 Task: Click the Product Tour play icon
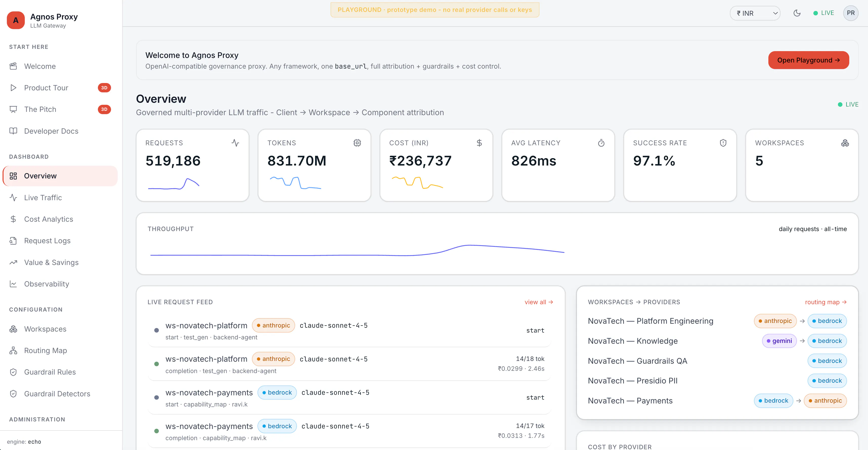pos(13,88)
